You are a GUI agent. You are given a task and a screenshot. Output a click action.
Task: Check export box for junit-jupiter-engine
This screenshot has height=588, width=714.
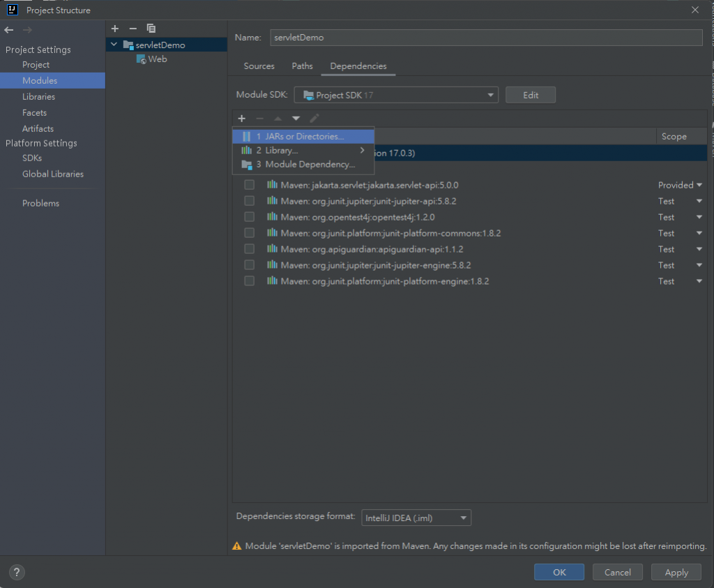(249, 264)
